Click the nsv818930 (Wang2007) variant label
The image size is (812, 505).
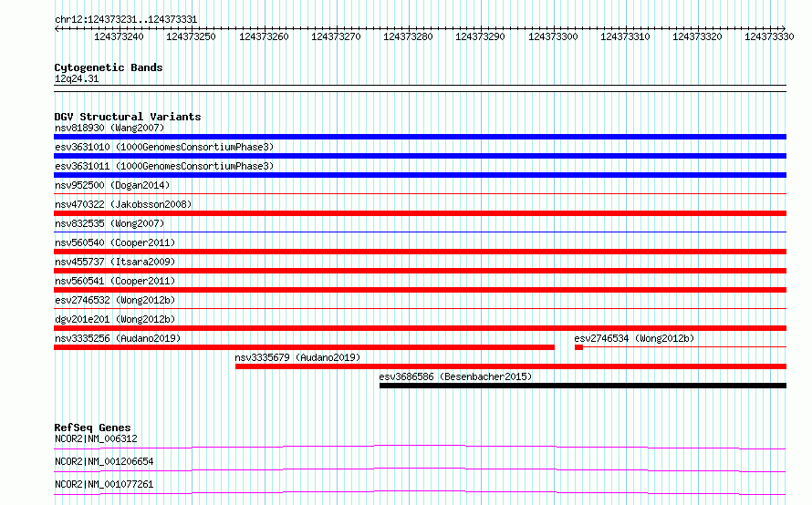point(109,128)
